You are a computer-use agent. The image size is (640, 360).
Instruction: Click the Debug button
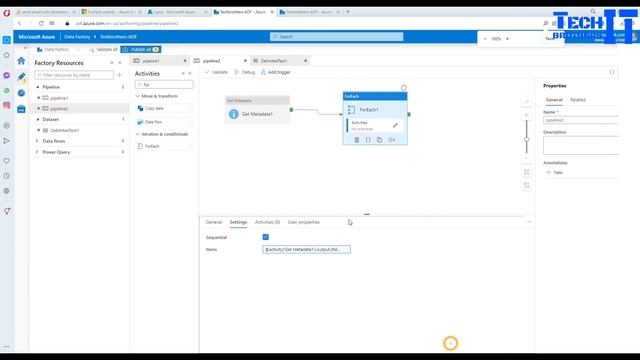click(x=244, y=72)
